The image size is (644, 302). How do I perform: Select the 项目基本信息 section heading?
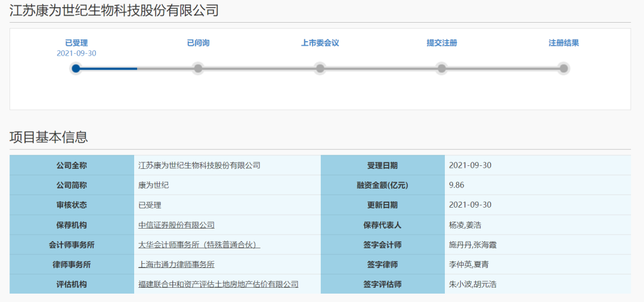(48, 137)
